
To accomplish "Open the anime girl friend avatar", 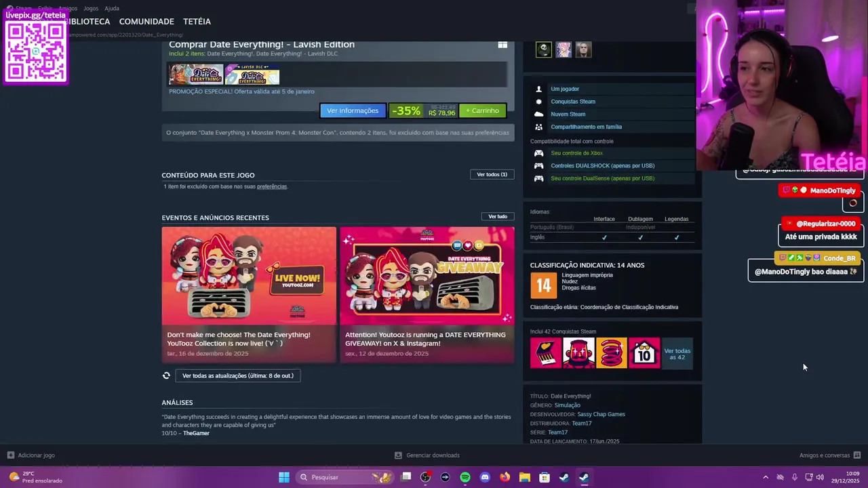I will click(564, 49).
